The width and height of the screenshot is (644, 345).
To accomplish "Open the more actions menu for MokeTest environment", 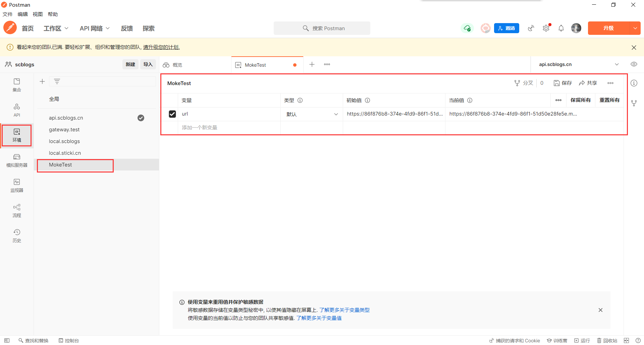I will (610, 83).
